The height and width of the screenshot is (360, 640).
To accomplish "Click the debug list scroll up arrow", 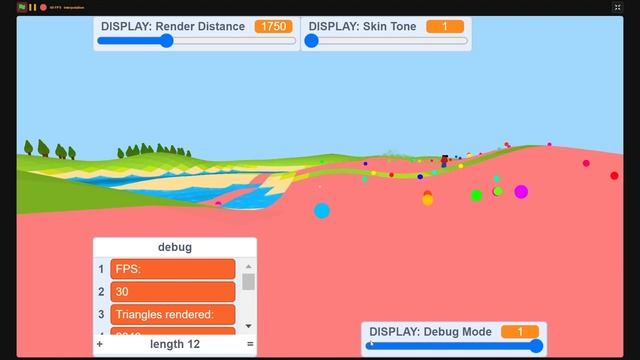I will pos(249,267).
